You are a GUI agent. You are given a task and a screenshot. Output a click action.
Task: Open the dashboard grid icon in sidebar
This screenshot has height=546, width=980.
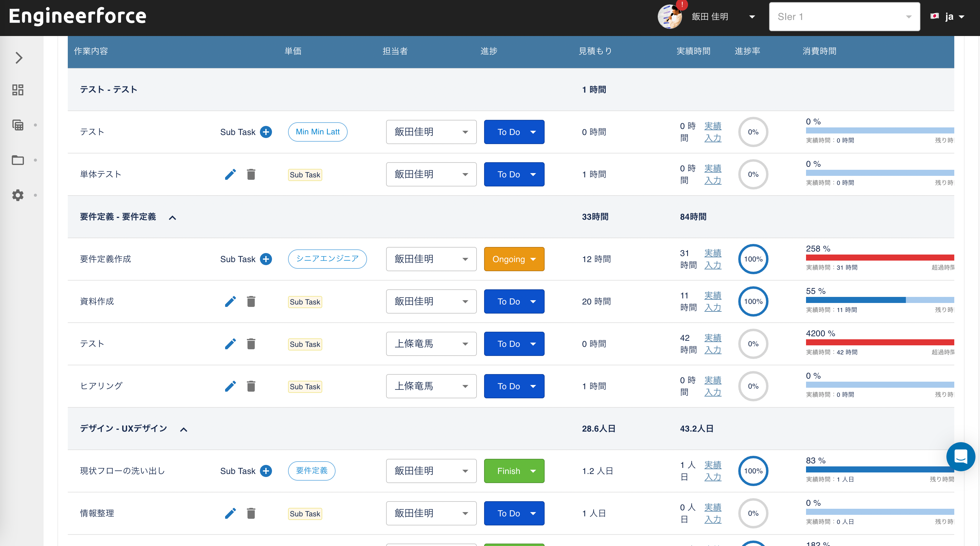click(18, 90)
